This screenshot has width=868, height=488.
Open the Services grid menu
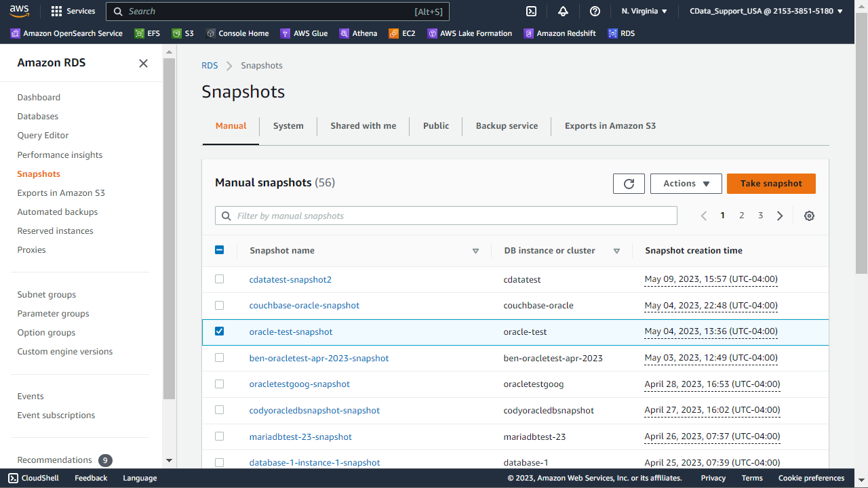point(73,11)
